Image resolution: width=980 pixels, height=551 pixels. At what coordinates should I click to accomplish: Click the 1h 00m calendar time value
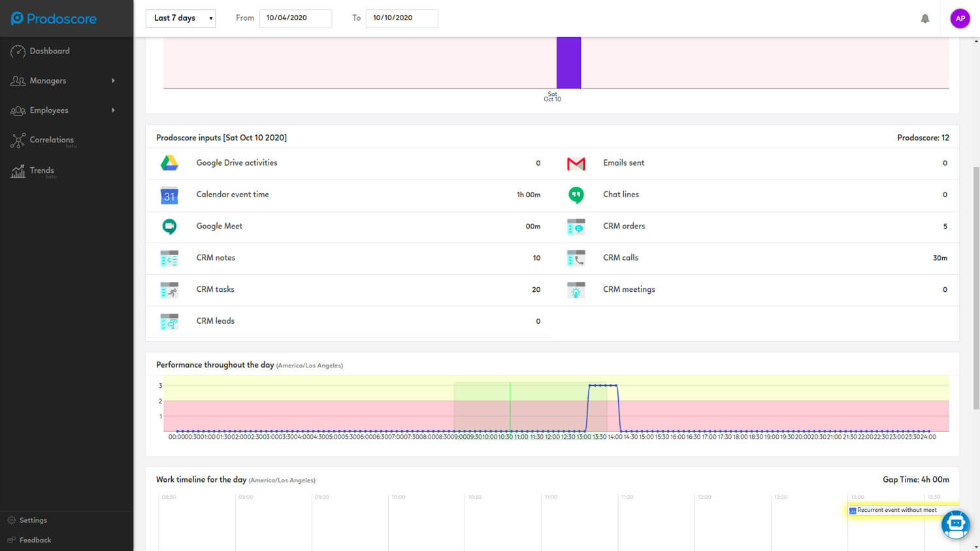click(529, 195)
